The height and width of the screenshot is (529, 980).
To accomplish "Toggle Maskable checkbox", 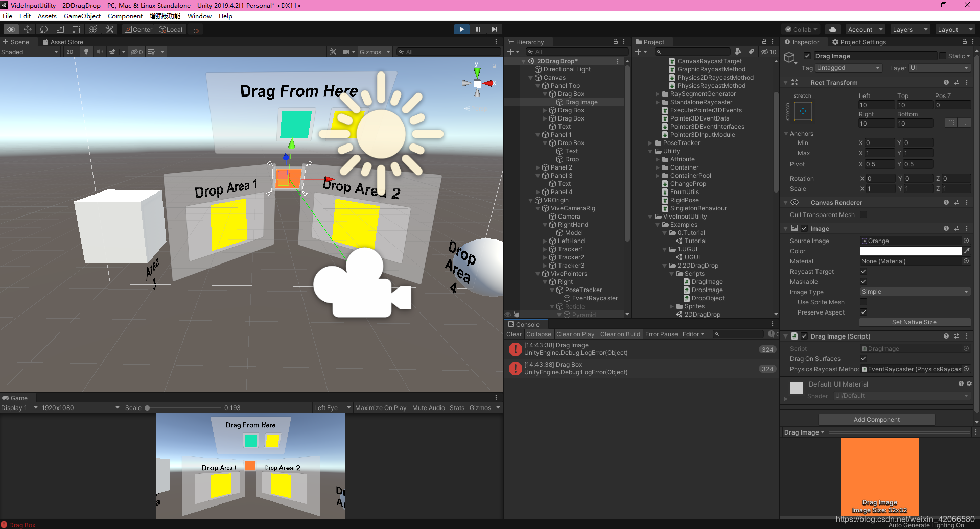I will click(864, 281).
